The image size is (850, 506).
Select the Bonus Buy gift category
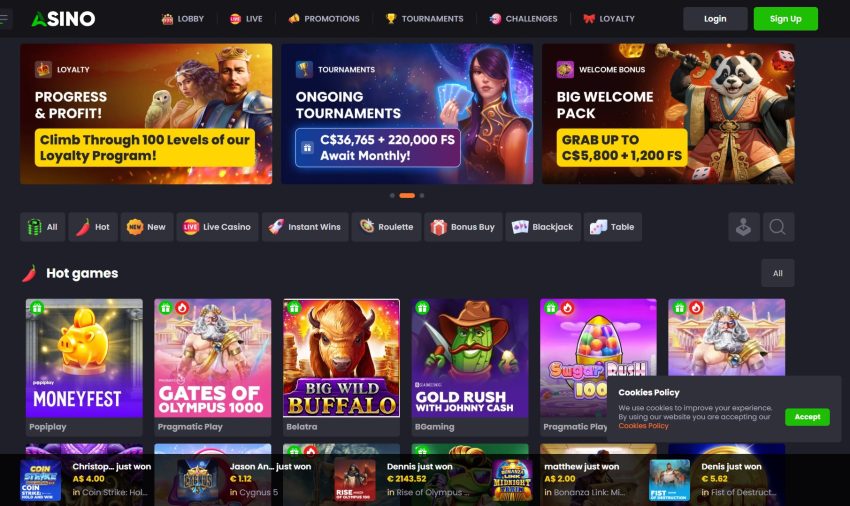point(463,227)
